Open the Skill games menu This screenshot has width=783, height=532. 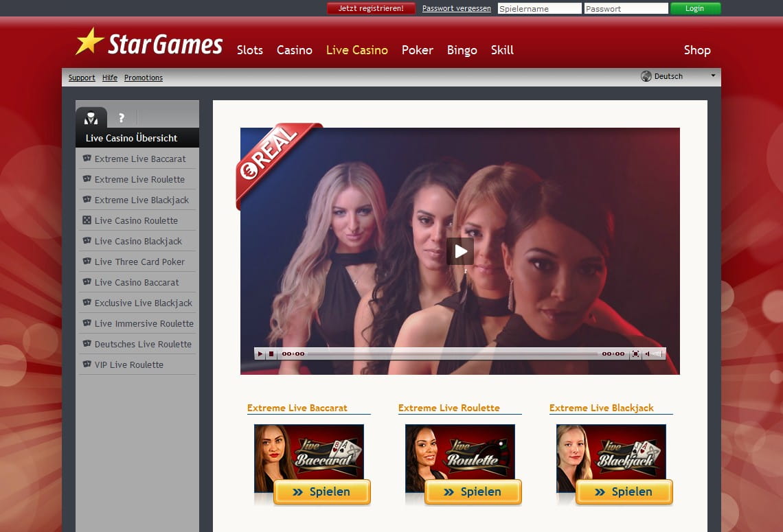pos(502,50)
